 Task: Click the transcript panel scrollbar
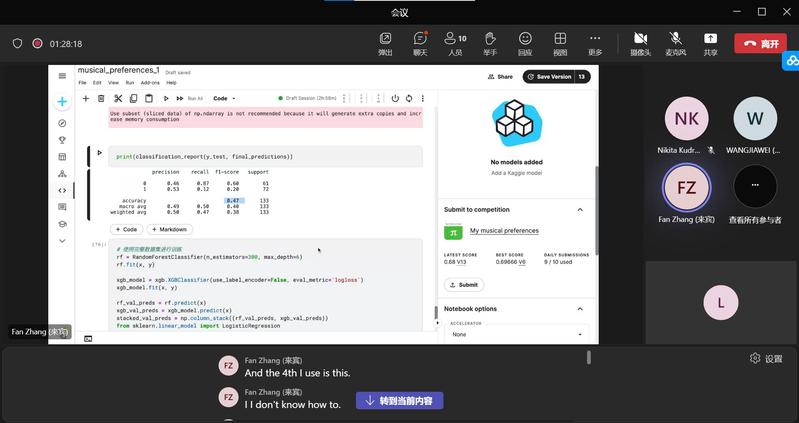pyautogui.click(x=588, y=358)
